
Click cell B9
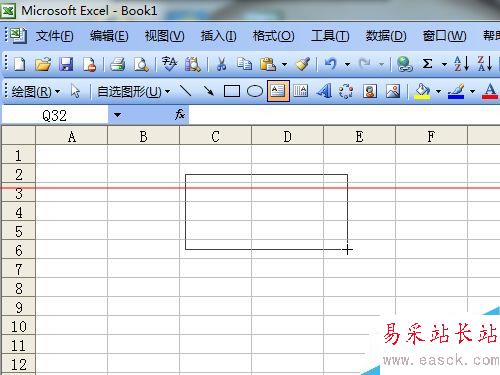coord(143,307)
